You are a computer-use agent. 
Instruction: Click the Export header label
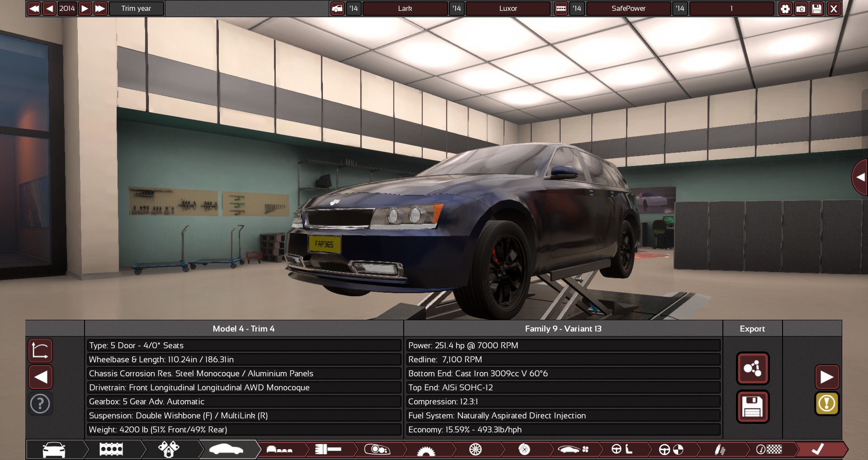pos(752,329)
